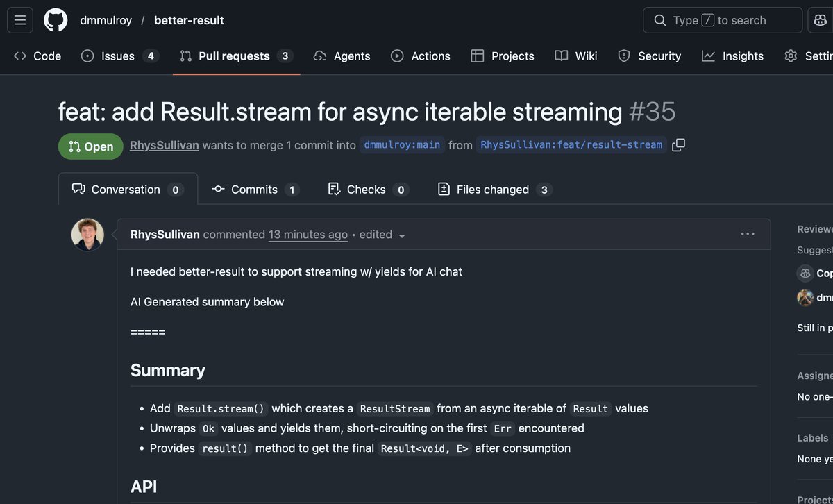Click the search input field
The width and height of the screenshot is (833, 504).
pyautogui.click(x=723, y=20)
